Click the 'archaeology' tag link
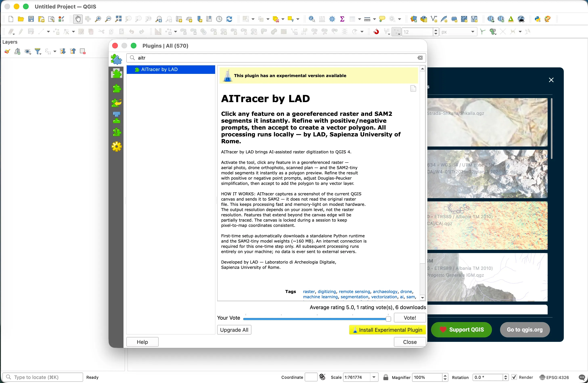This screenshot has height=383, width=588. 385,292
